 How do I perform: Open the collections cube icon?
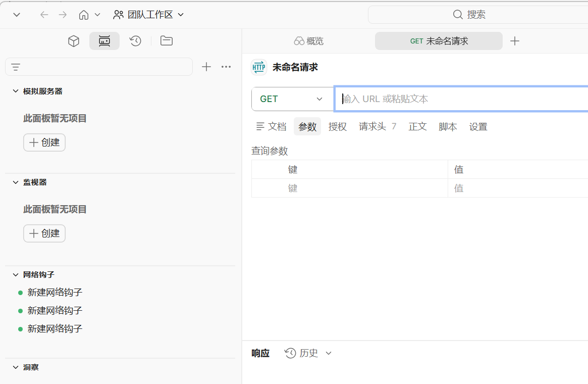74,41
